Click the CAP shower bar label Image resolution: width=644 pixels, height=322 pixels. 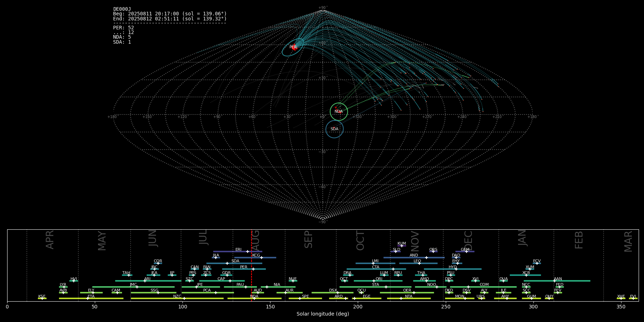tap(221, 279)
